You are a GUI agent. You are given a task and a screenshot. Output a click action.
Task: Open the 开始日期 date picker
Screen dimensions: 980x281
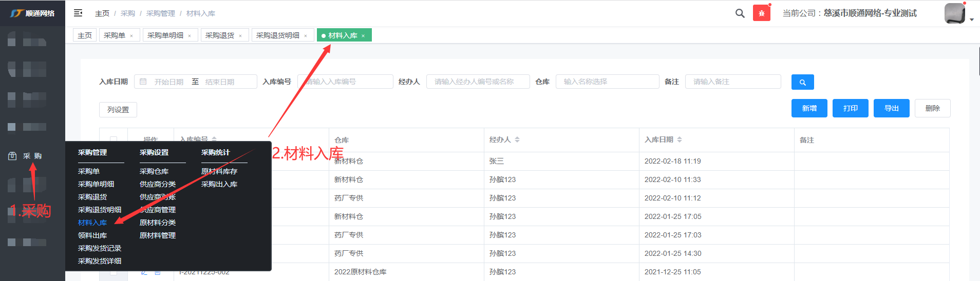[x=168, y=82]
